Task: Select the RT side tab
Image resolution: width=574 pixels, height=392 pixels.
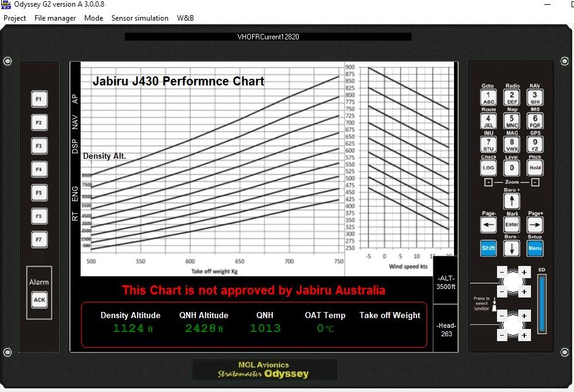Action: pos(75,216)
